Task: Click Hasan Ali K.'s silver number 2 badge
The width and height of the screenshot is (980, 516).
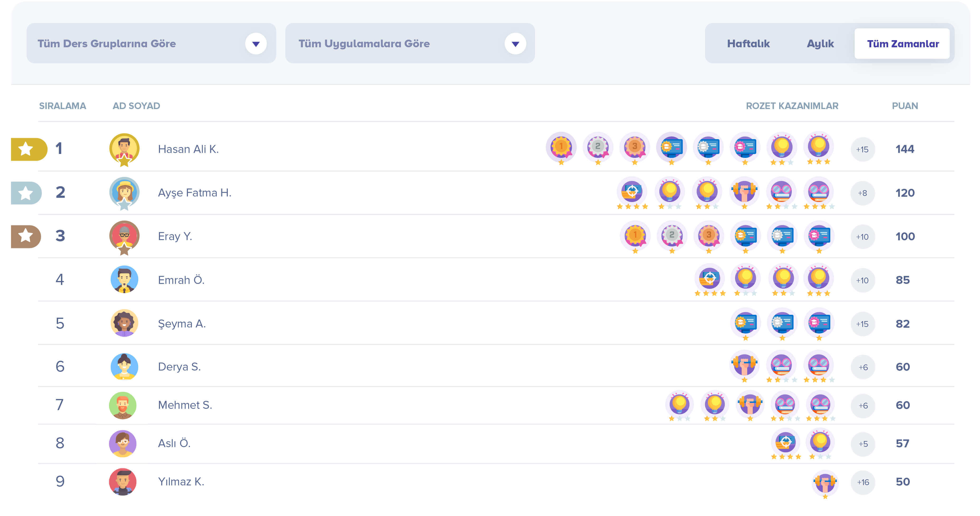Action: tap(598, 147)
